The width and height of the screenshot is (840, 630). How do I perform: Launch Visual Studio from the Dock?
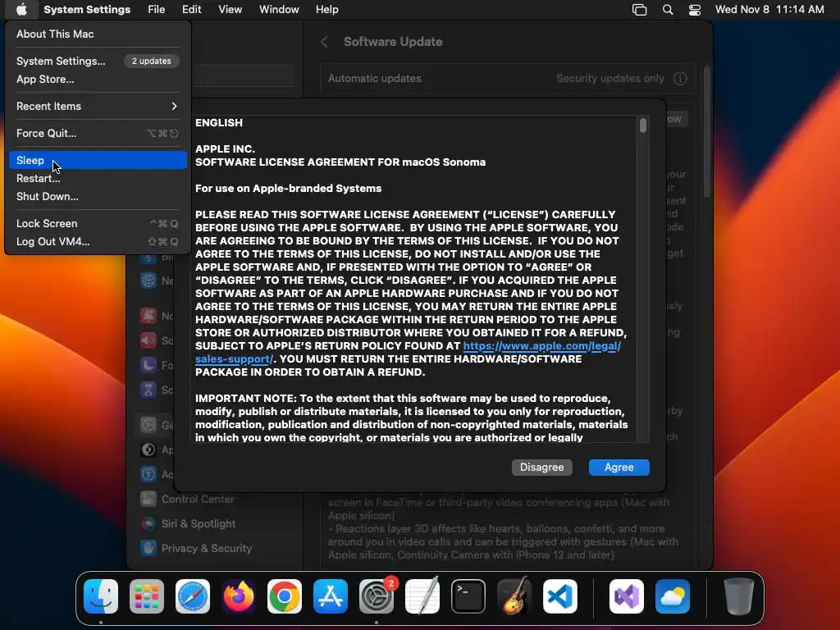tap(627, 596)
